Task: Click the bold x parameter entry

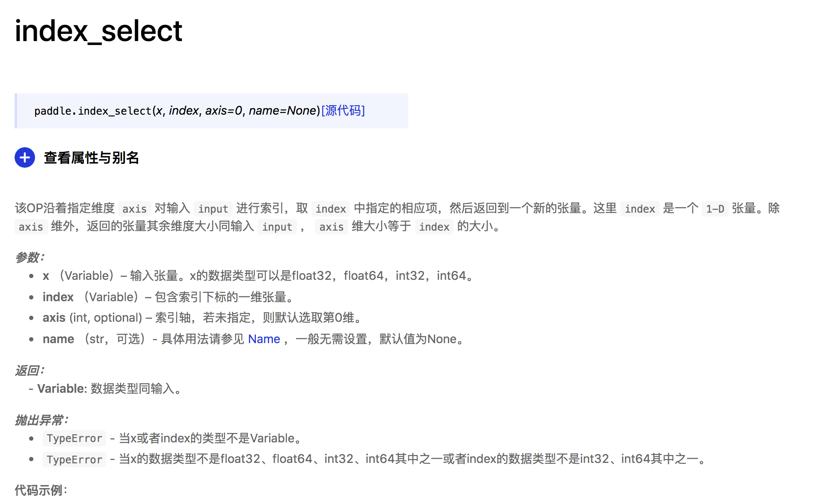Action: coord(46,276)
